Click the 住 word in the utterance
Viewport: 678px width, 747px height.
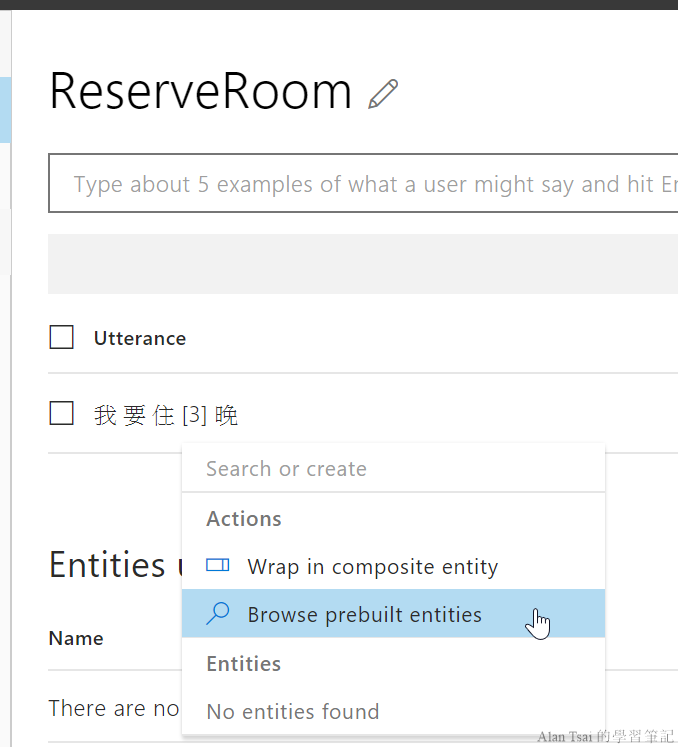click(164, 415)
